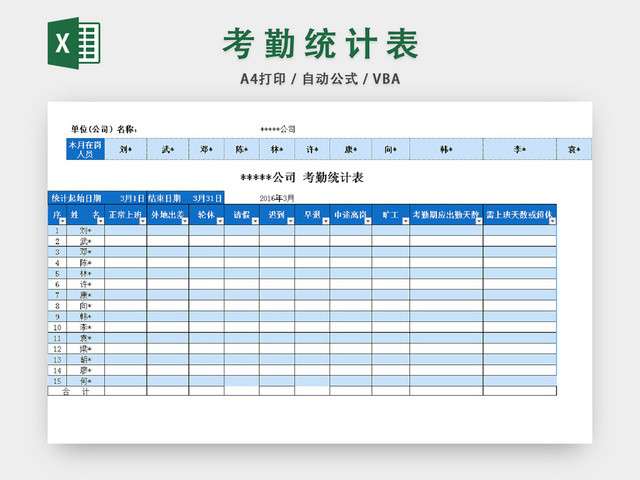Select the 向* name cell in table row 8
The width and height of the screenshot is (640, 480).
[x=85, y=306]
